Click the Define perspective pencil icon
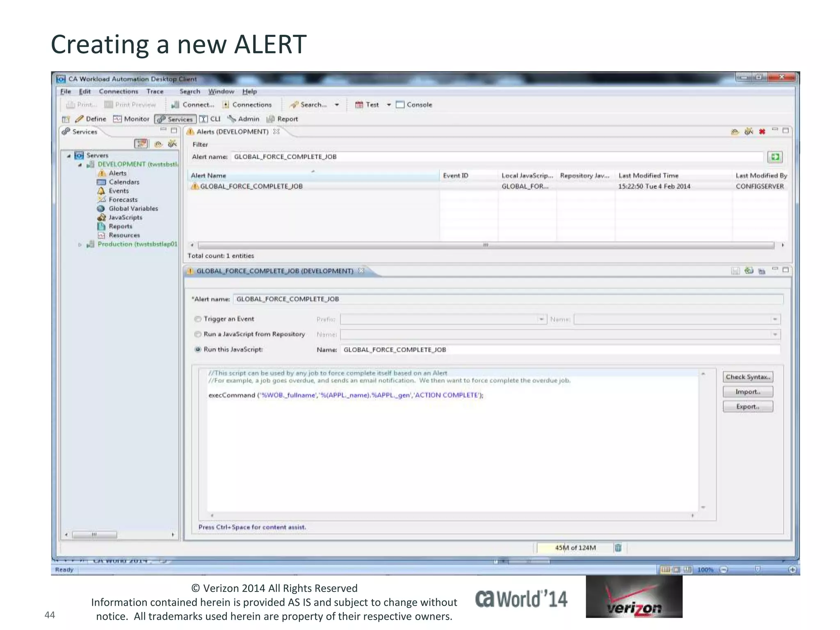Viewport: 840px width, 630px height. (80, 119)
